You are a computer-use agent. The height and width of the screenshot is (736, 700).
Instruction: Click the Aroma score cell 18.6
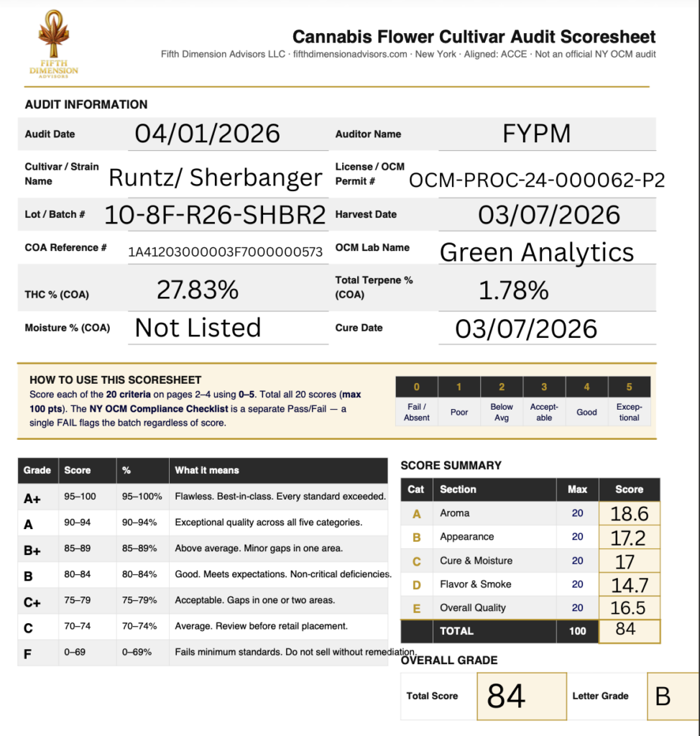(x=629, y=513)
